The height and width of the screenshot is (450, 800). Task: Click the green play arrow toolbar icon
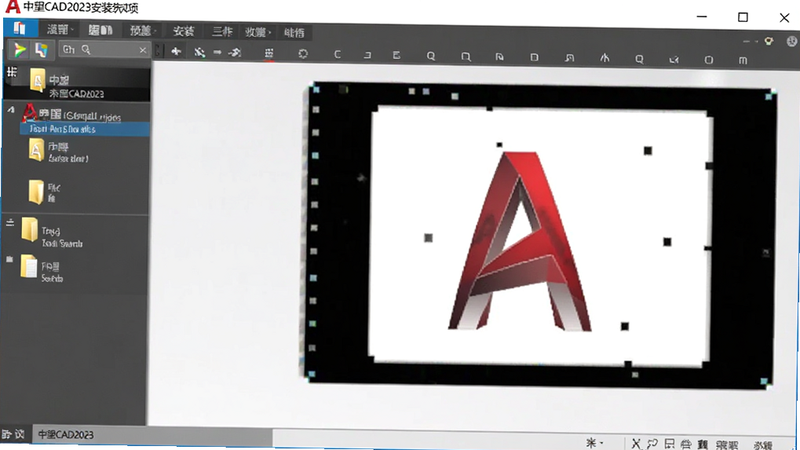20,49
